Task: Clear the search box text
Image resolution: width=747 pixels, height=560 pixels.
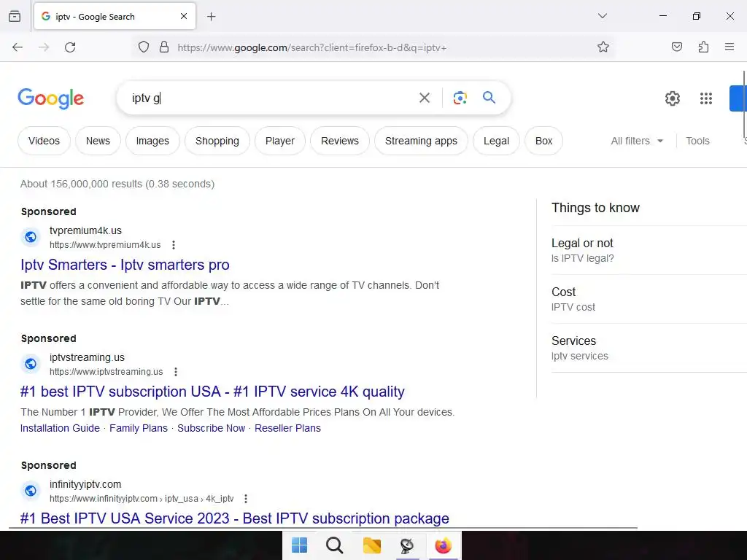Action: (x=425, y=98)
